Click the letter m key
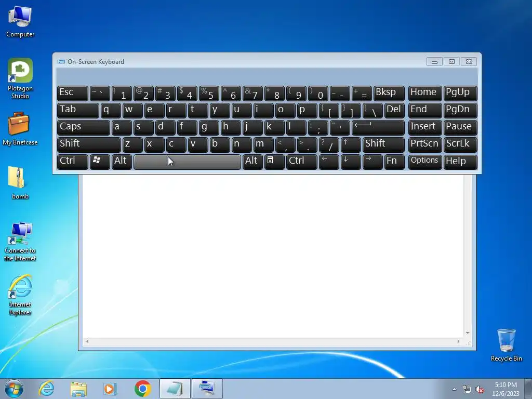This screenshot has height=399, width=532. [x=263, y=145]
